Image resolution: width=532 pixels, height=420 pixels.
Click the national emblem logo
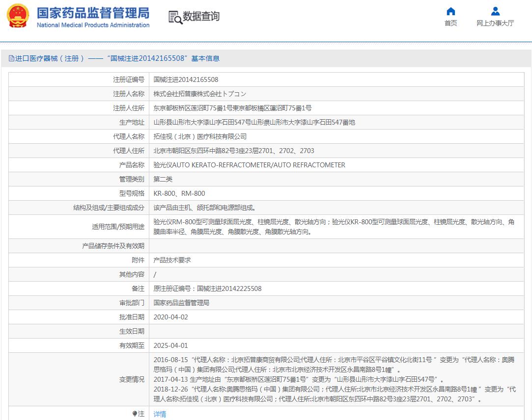pos(18,16)
